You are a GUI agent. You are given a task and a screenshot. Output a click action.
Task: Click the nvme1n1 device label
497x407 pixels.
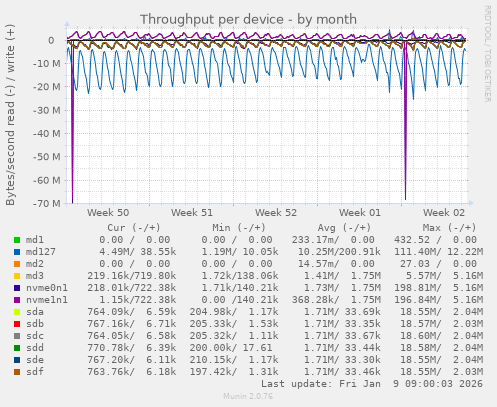pyautogui.click(x=47, y=300)
